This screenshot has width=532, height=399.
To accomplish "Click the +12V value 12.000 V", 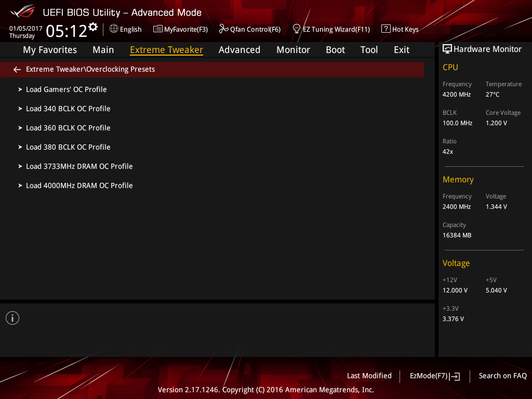I will [455, 290].
